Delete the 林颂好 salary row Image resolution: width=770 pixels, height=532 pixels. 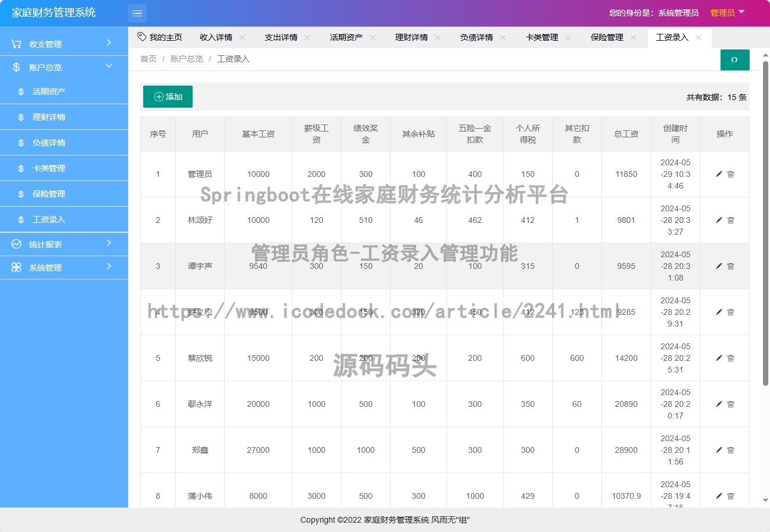(730, 220)
